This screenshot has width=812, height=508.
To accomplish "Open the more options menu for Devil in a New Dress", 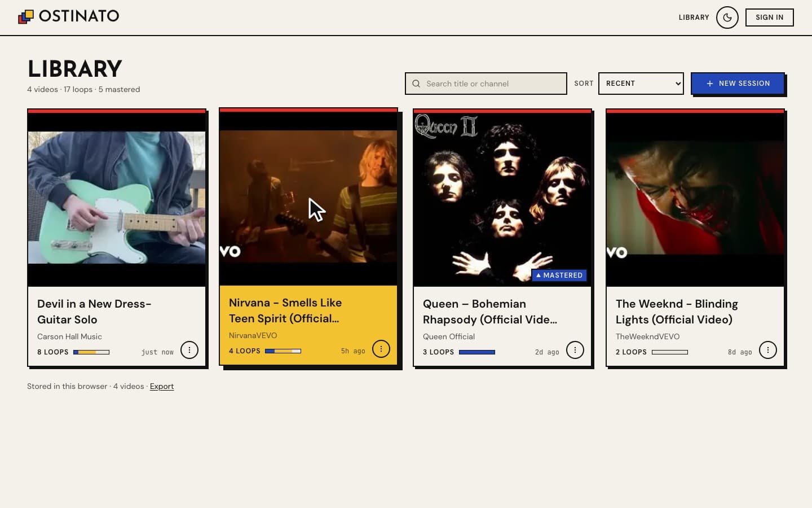I will [189, 350].
